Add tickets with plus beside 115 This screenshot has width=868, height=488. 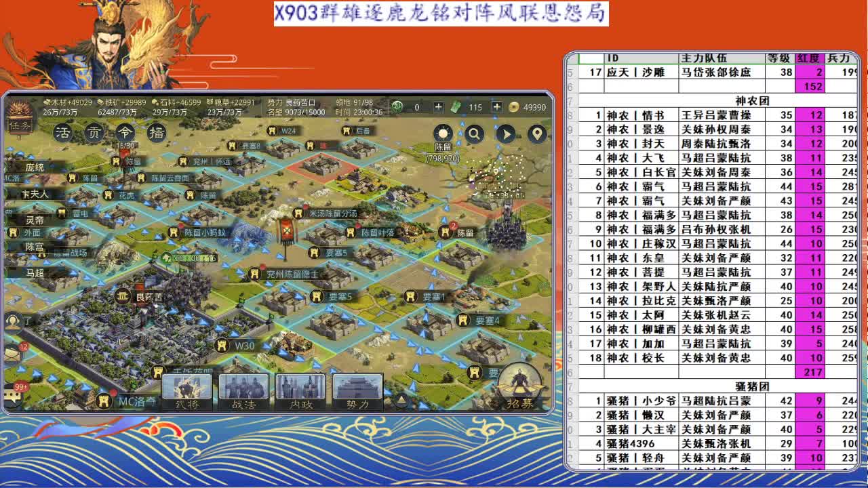[x=496, y=107]
